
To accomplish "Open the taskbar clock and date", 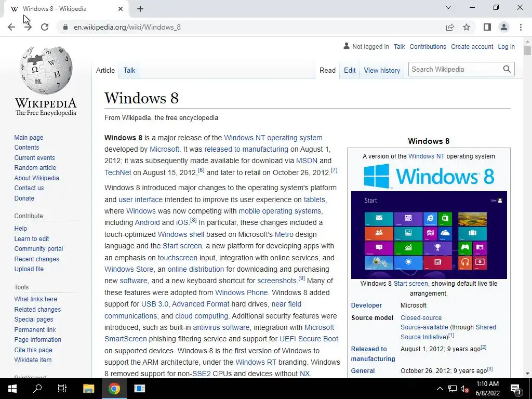I will pos(487,389).
